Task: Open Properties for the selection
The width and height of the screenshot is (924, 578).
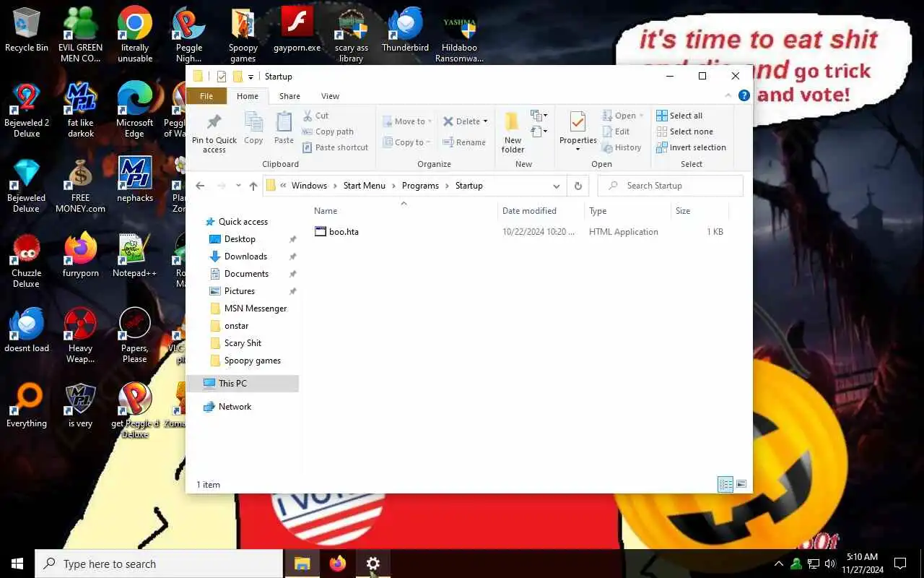Action: tap(578, 131)
